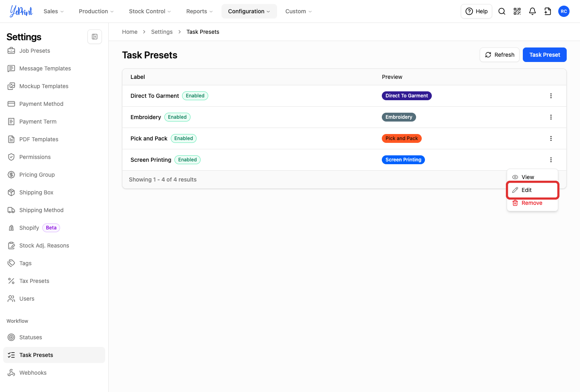Screen dimensions: 580x392
Task: Open Shipping Method in sidebar
Action: point(54,210)
